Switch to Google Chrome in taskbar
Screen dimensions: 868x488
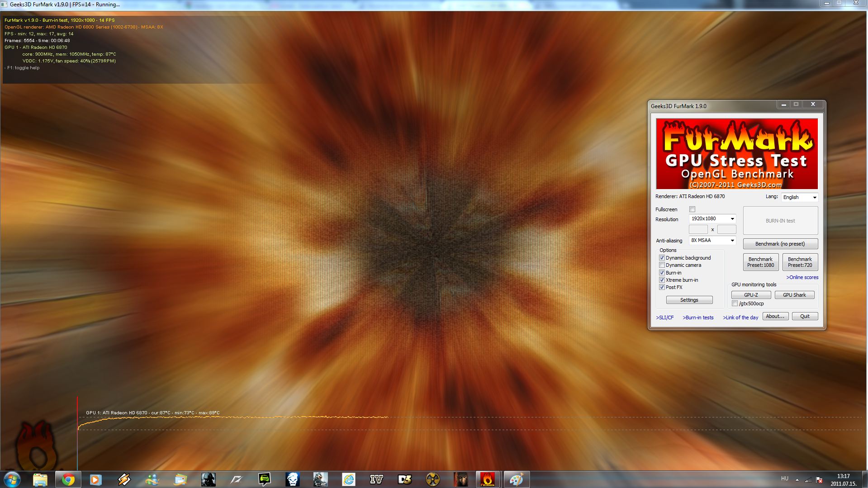coord(68,479)
